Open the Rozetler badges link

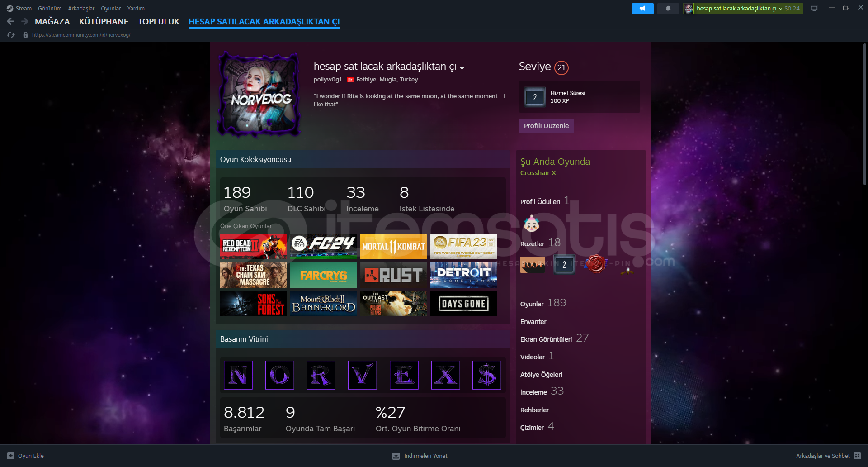533,244
